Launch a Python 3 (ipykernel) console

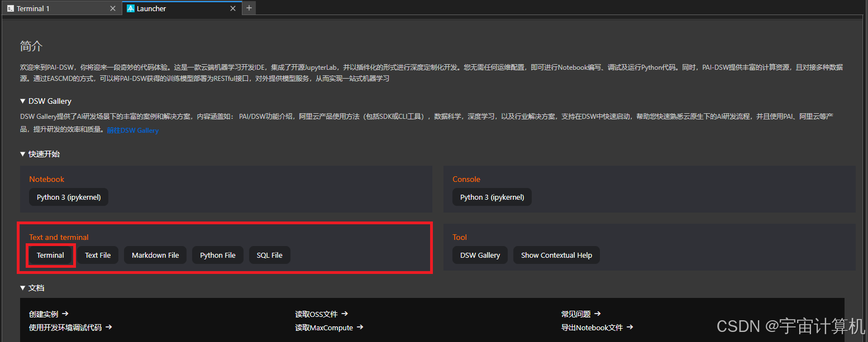(492, 197)
